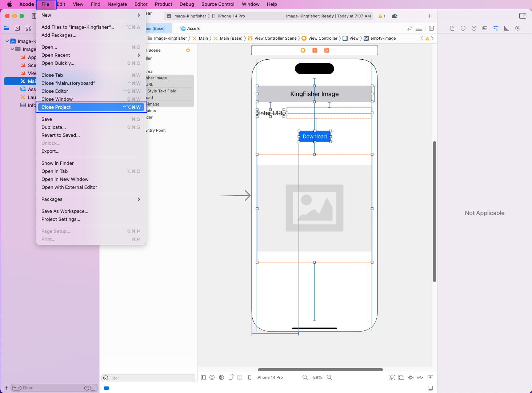Viewport: 532px width, 393px height.
Task: Click the zoom in magnifier icon
Action: 329,377
